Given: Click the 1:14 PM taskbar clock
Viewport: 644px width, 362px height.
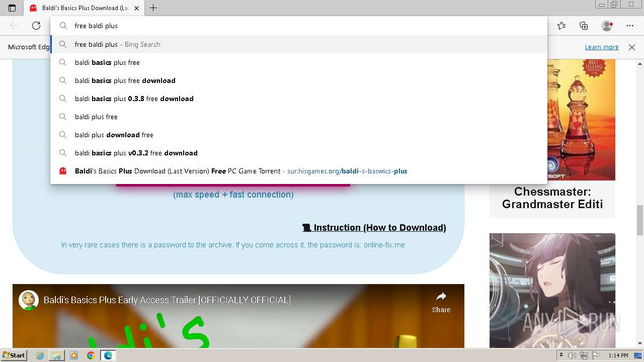Looking at the screenshot, I should pos(618,355).
